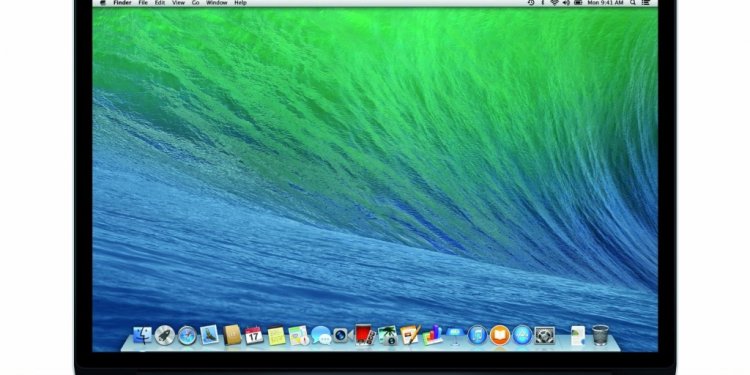Show Notification Center from menu bar
The width and height of the screenshot is (750, 375).
pyautogui.click(x=646, y=3)
